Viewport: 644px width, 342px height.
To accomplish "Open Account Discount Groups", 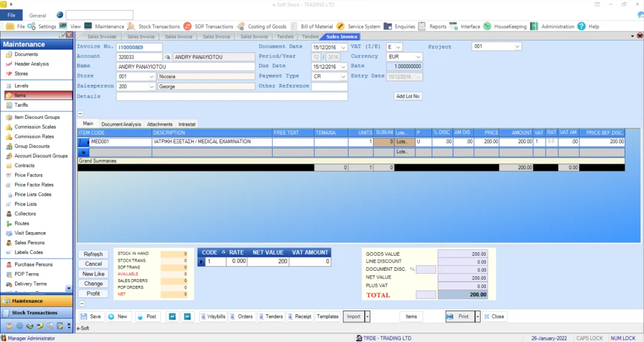I will 41,156.
